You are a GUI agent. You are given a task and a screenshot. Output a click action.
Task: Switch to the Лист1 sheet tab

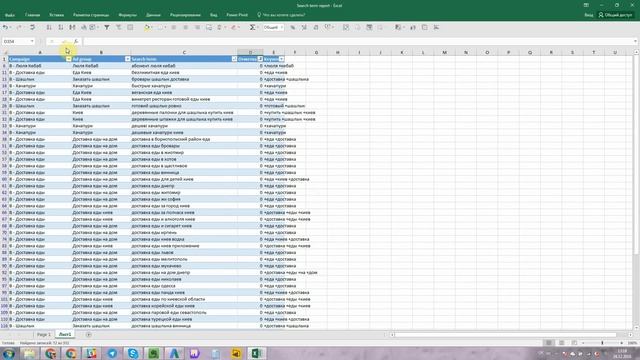point(65,335)
